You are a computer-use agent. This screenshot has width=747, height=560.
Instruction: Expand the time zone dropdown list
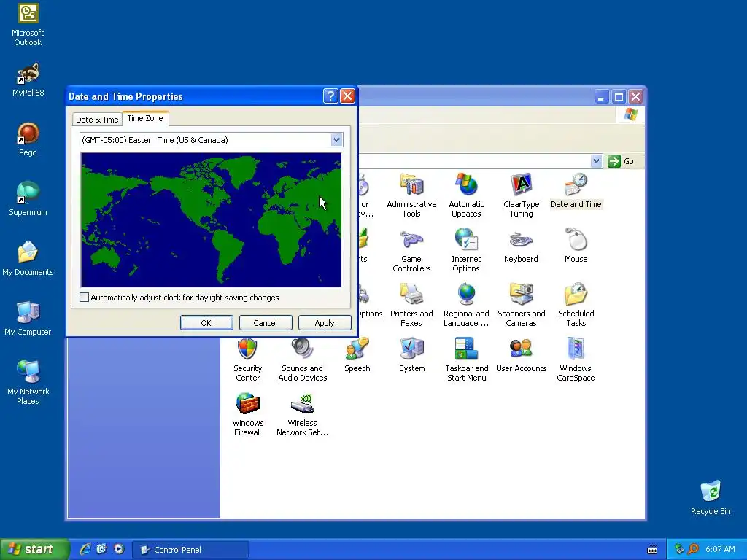pyautogui.click(x=336, y=140)
